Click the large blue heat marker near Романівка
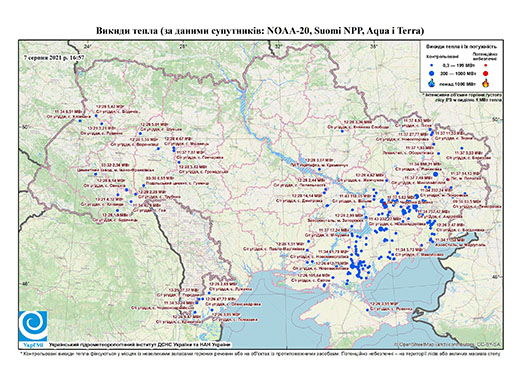520x368 pixels. coord(435,174)
